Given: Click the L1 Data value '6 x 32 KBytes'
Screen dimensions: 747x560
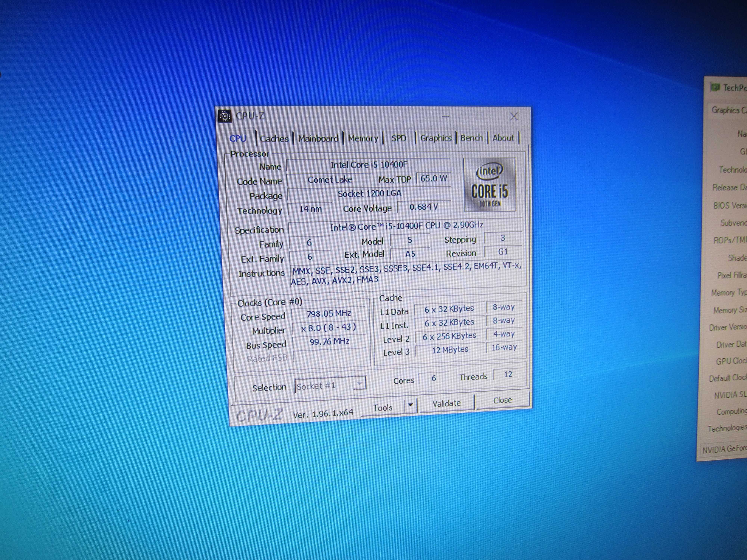Looking at the screenshot, I should point(449,309).
